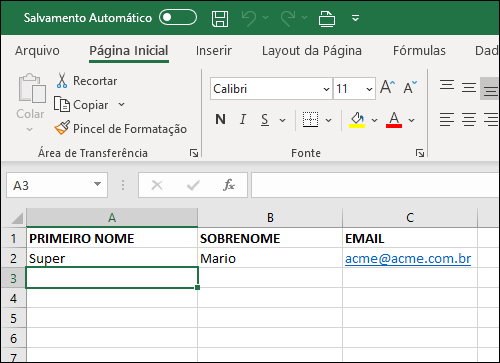Click the Recortar scissors icon
The width and height of the screenshot is (500, 363).
[x=62, y=80]
